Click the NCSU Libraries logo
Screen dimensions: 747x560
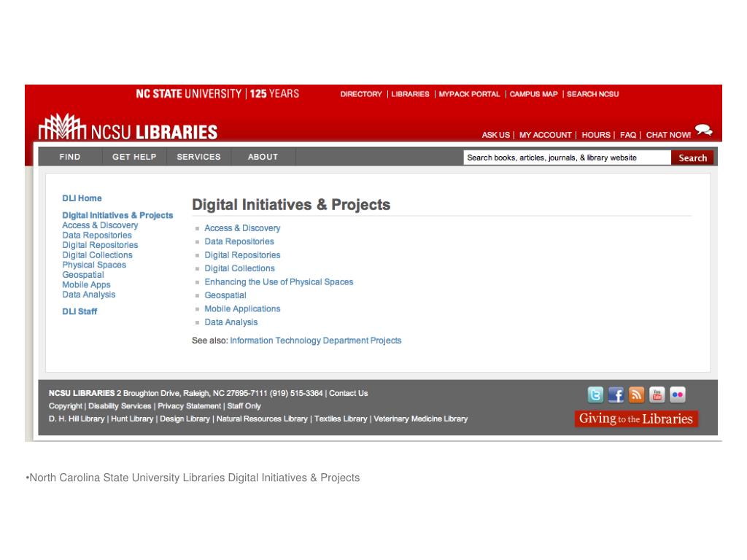(x=128, y=127)
